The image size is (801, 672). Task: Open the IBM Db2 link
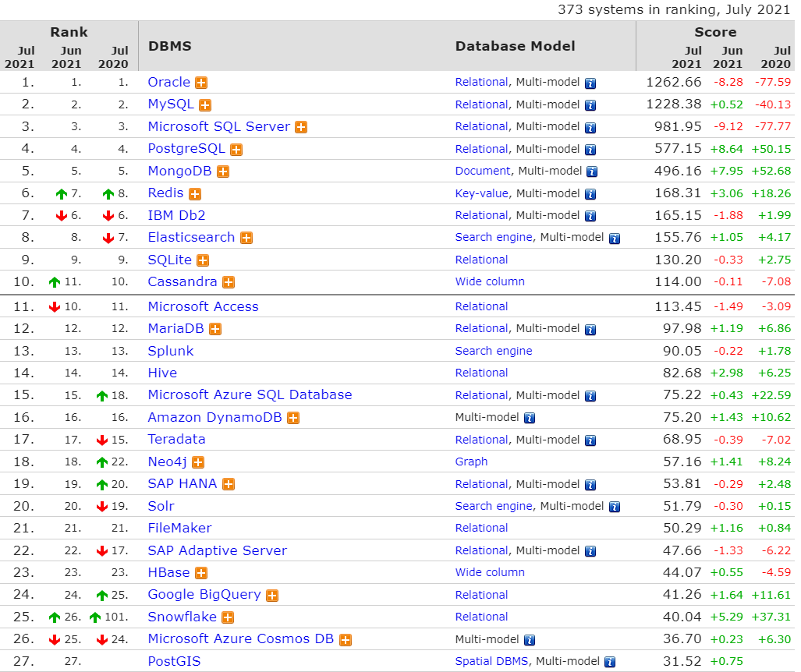pos(176,215)
